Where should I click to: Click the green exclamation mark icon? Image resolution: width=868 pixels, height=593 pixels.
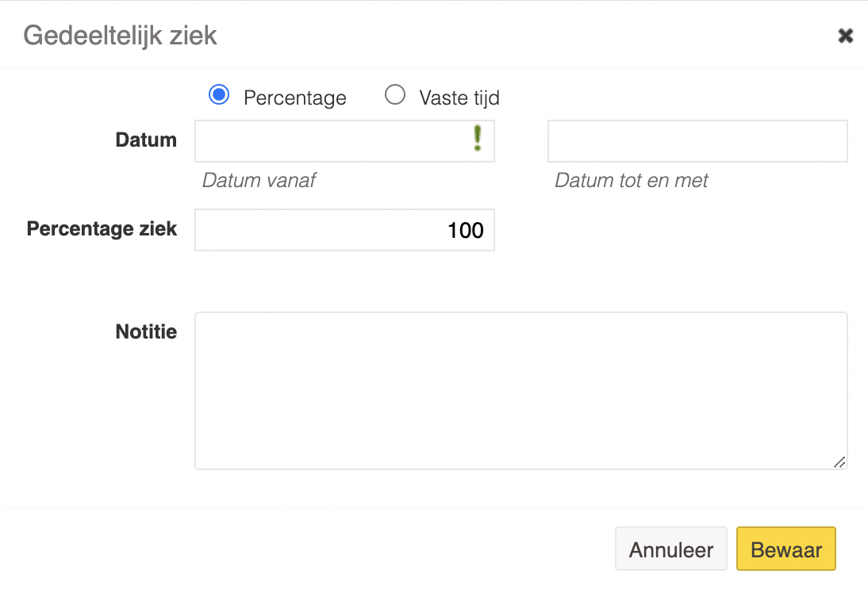point(477,138)
